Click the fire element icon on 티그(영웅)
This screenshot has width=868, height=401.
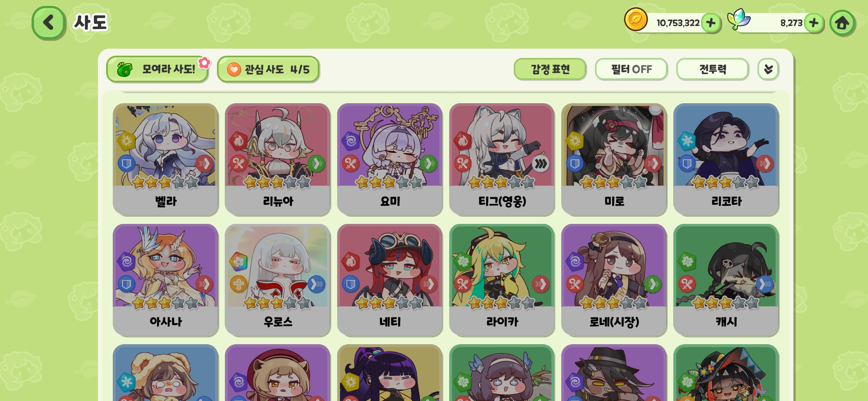(463, 141)
